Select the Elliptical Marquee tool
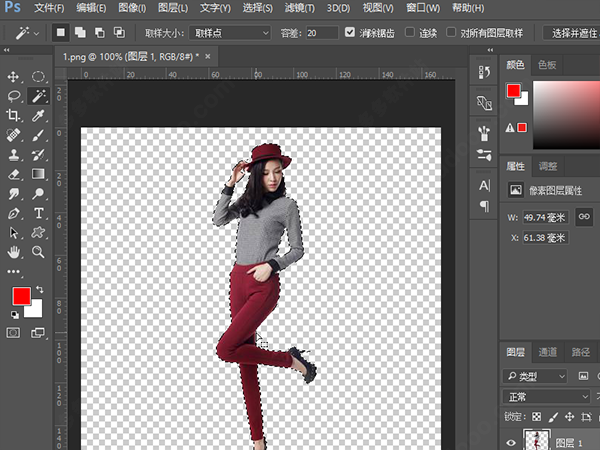 point(38,77)
